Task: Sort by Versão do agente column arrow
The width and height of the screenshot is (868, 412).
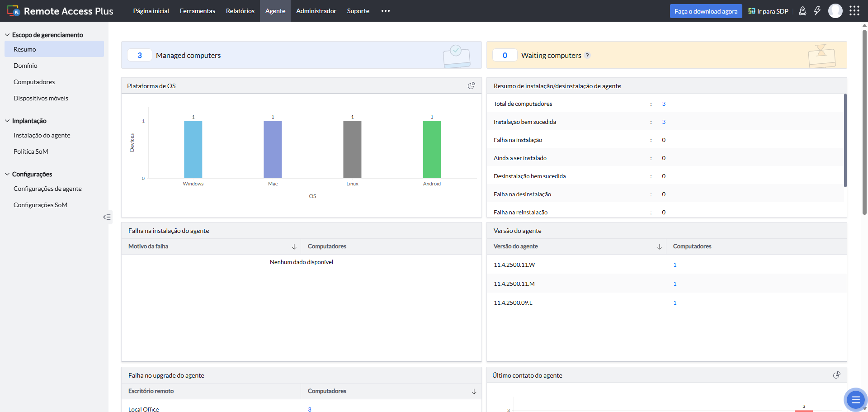Action: (x=659, y=246)
